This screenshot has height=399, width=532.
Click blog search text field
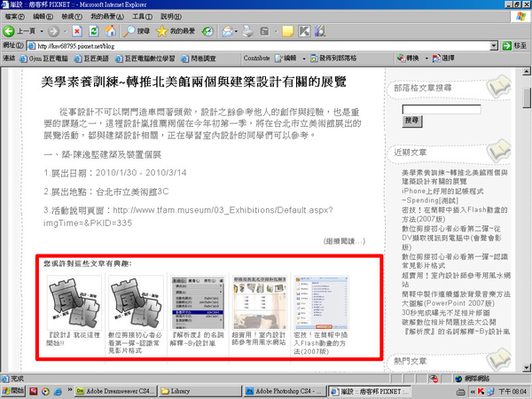(x=442, y=109)
